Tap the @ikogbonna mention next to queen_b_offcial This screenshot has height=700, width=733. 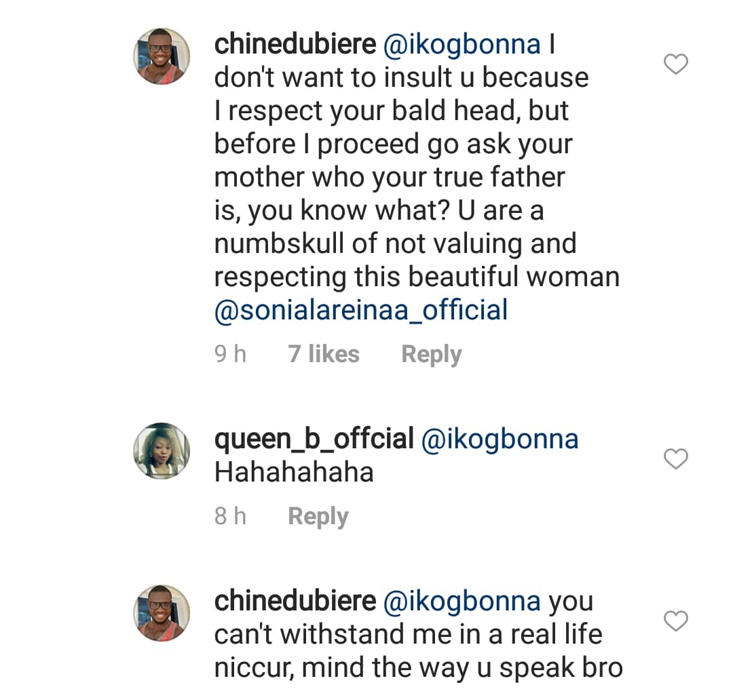500,439
